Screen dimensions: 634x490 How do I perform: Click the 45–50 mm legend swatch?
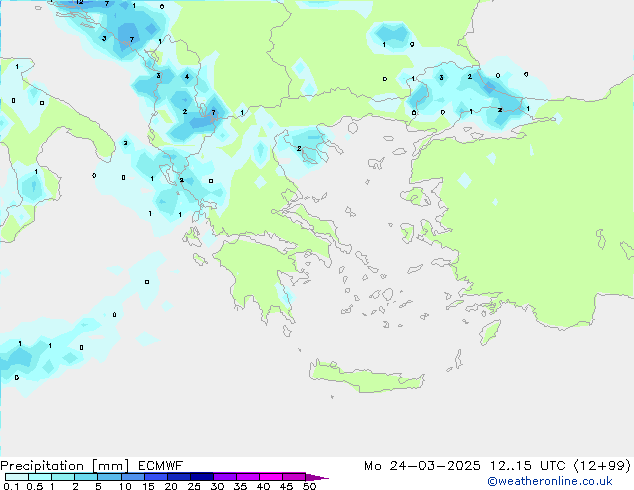click(294, 477)
